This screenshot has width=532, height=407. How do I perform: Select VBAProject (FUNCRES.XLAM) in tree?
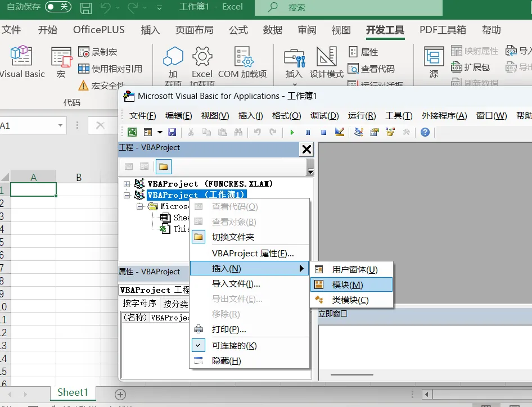(210, 184)
